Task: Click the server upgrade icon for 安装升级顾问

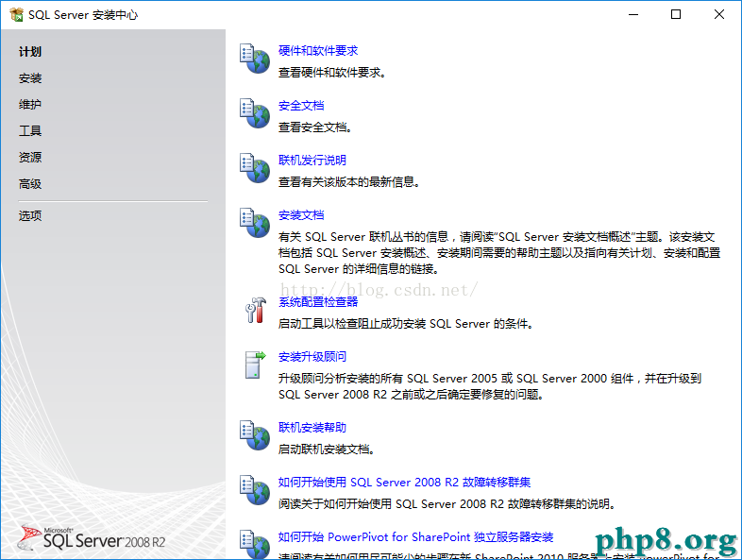Action: coord(255,365)
